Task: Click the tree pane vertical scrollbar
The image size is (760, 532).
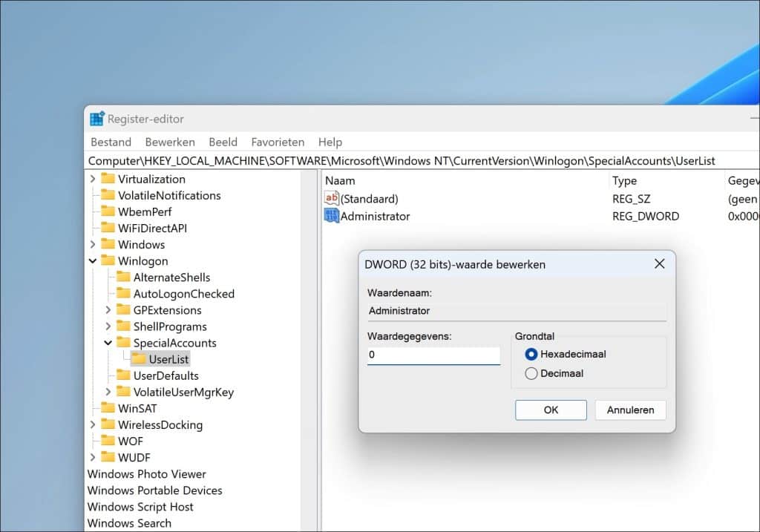Action: (x=309, y=349)
